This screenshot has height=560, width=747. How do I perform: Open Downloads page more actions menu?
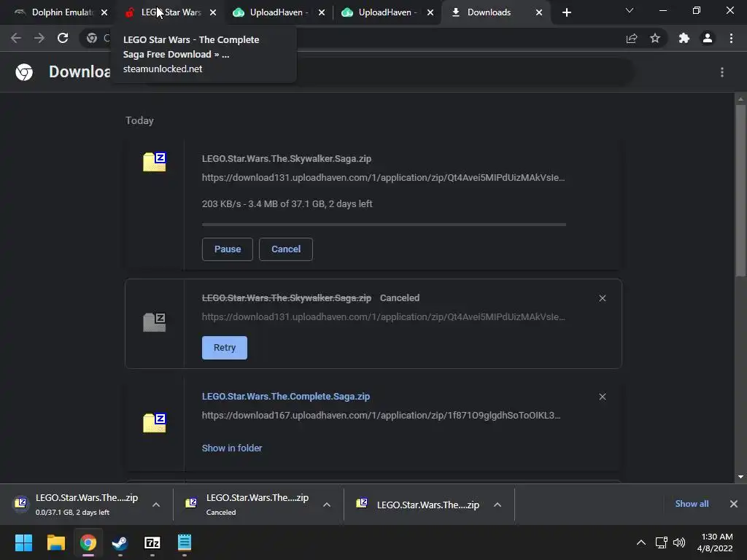pos(722,72)
